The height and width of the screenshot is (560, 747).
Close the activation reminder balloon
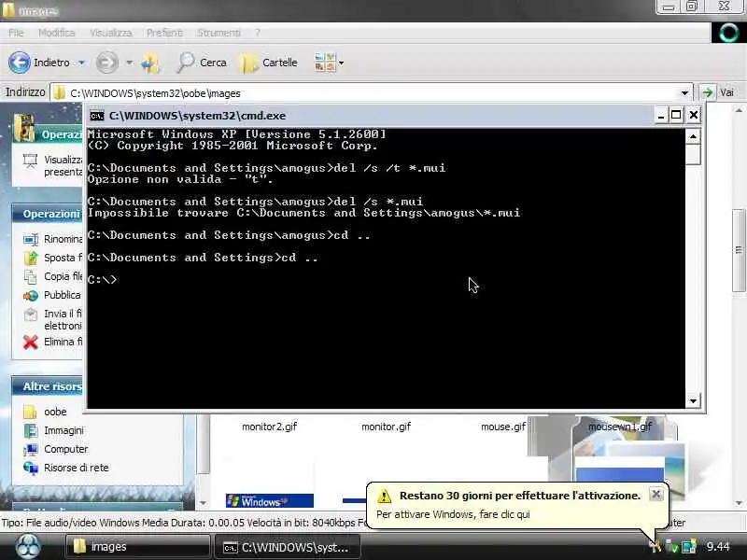(x=656, y=495)
